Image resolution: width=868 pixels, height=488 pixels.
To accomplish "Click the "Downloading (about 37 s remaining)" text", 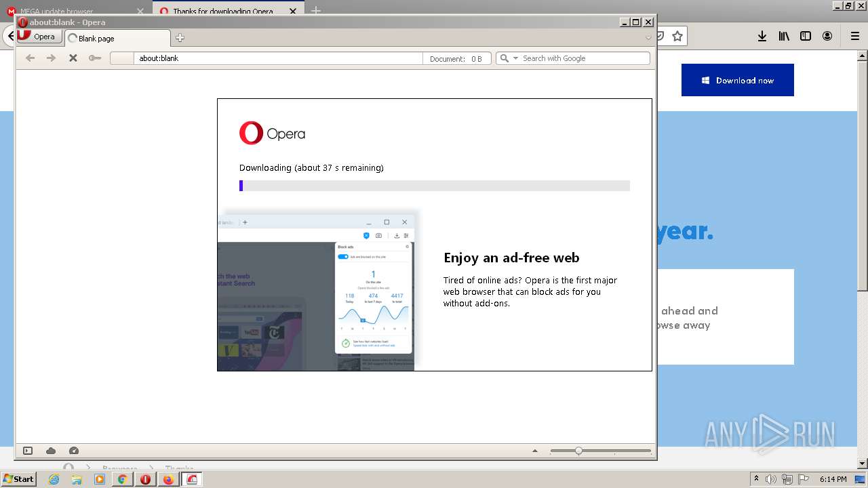I will coord(311,167).
